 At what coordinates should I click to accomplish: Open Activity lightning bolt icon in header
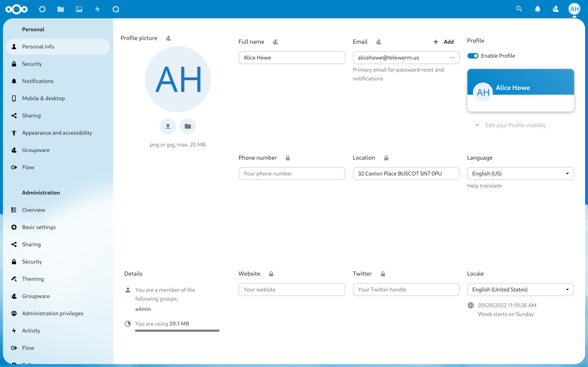coord(97,9)
